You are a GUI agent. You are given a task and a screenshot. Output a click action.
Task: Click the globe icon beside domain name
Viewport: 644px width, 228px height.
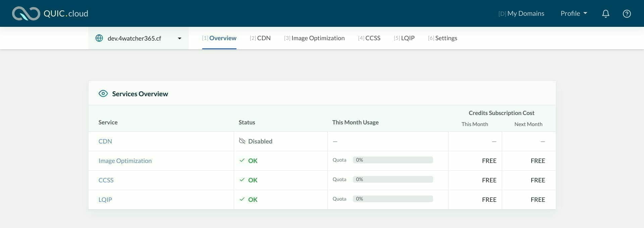coord(99,38)
